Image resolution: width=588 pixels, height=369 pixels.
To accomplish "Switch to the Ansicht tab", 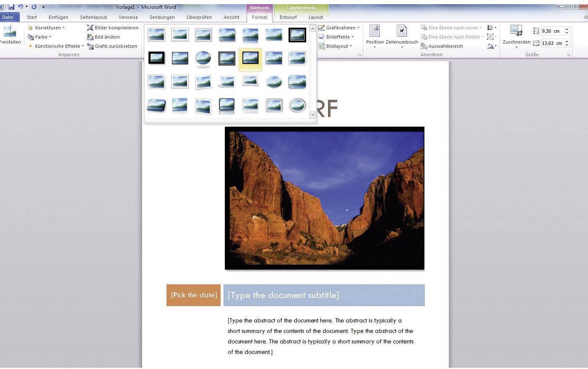I will [x=232, y=17].
